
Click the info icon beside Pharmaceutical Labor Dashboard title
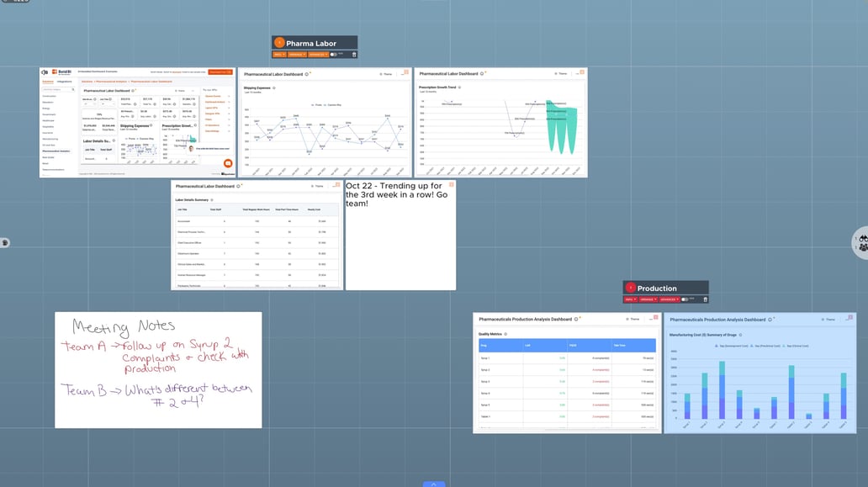133,91
